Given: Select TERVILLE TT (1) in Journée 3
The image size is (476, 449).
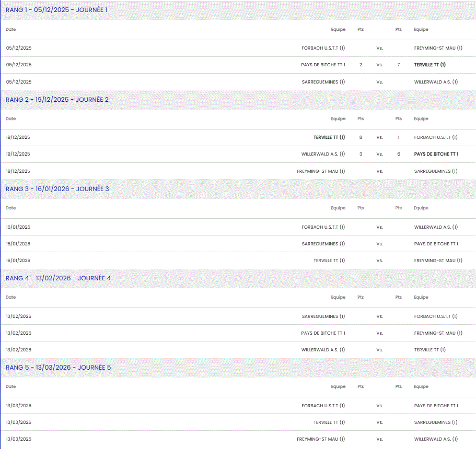Looking at the screenshot, I should pos(329,261).
